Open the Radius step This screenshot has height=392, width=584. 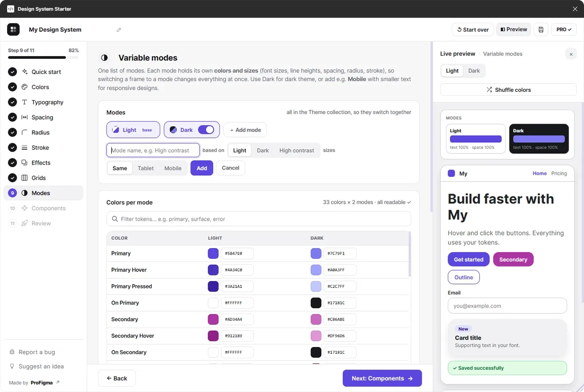point(43,133)
